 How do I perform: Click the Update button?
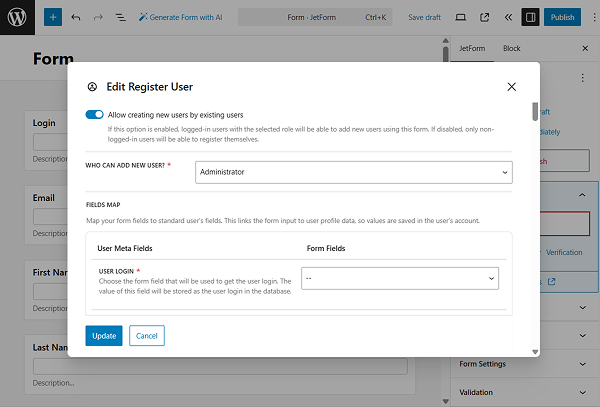[x=104, y=336]
